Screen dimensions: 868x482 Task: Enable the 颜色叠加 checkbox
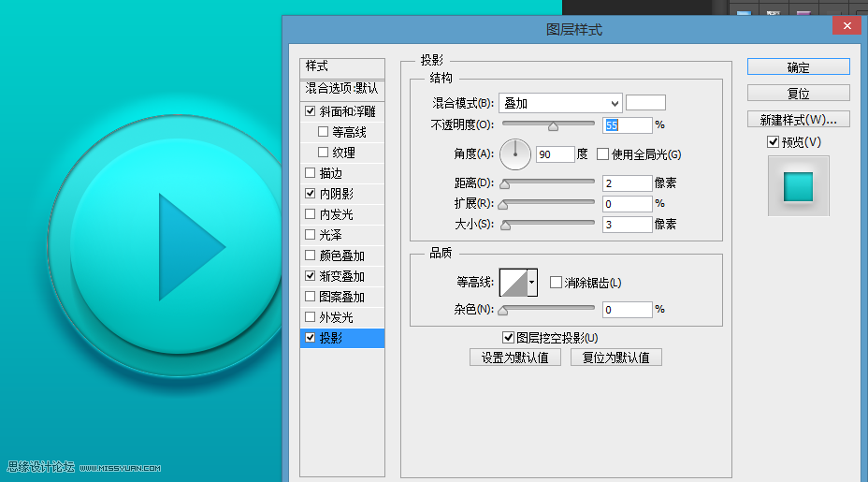click(x=310, y=256)
